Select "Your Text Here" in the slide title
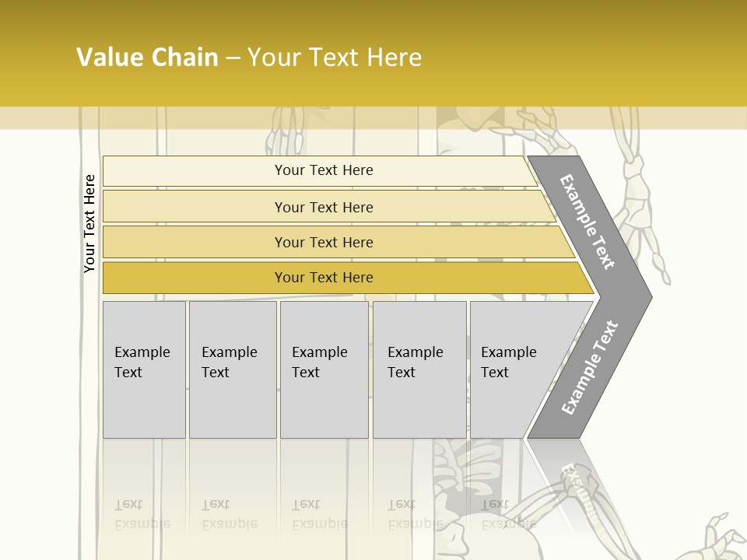 335,58
